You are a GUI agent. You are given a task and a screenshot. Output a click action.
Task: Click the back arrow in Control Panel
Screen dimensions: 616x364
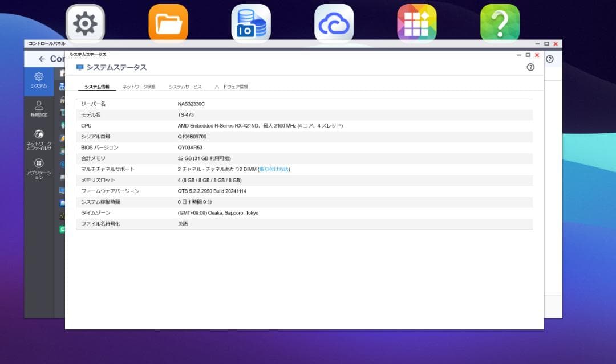[42, 59]
